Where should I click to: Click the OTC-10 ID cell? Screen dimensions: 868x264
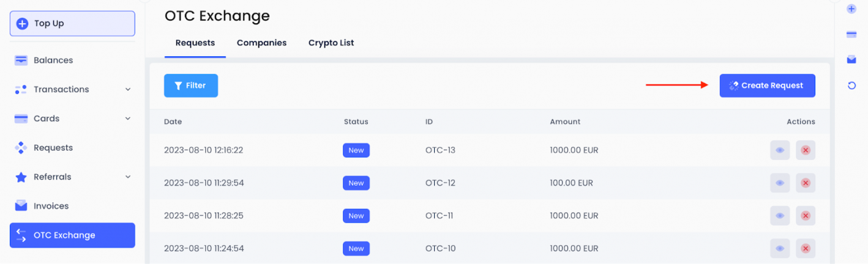(x=440, y=249)
